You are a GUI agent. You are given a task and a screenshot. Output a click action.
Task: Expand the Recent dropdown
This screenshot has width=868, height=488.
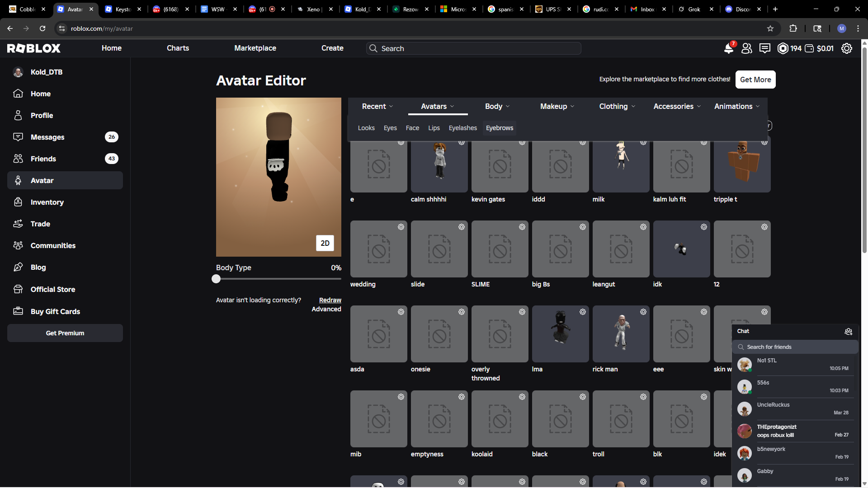(377, 106)
